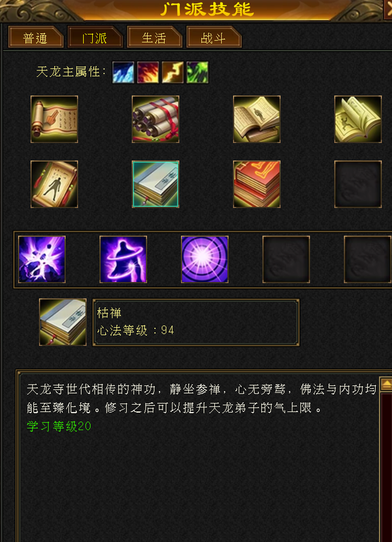
Task: Select the 生活 tab
Action: pyautogui.click(x=154, y=37)
